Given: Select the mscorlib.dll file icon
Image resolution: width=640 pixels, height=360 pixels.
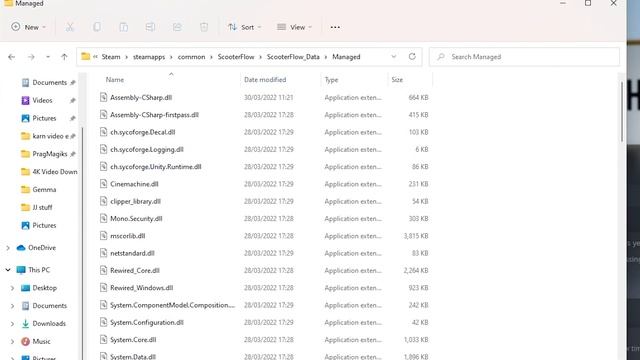Looking at the screenshot, I should 103,236.
